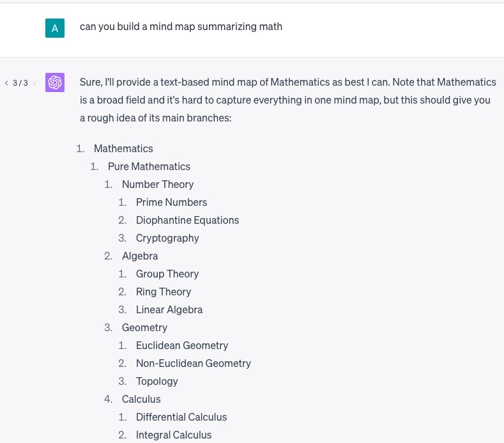
Task: Select Diophantine Equations in the list
Action: (x=187, y=220)
